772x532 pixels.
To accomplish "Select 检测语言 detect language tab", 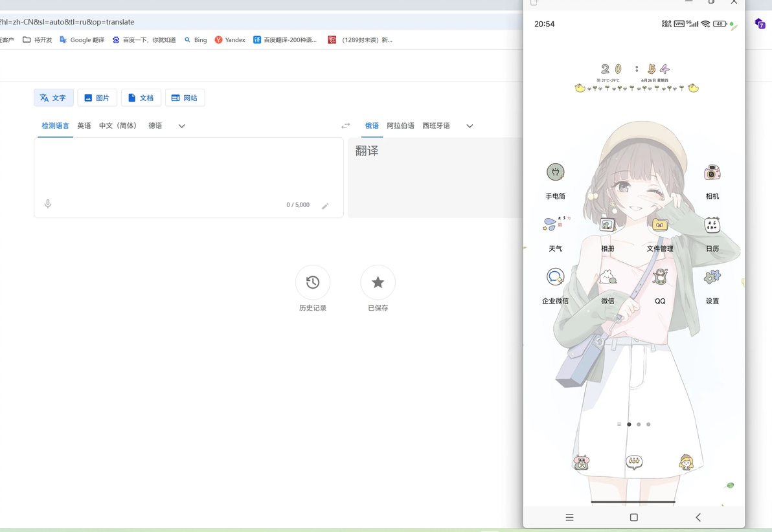I will [x=55, y=126].
